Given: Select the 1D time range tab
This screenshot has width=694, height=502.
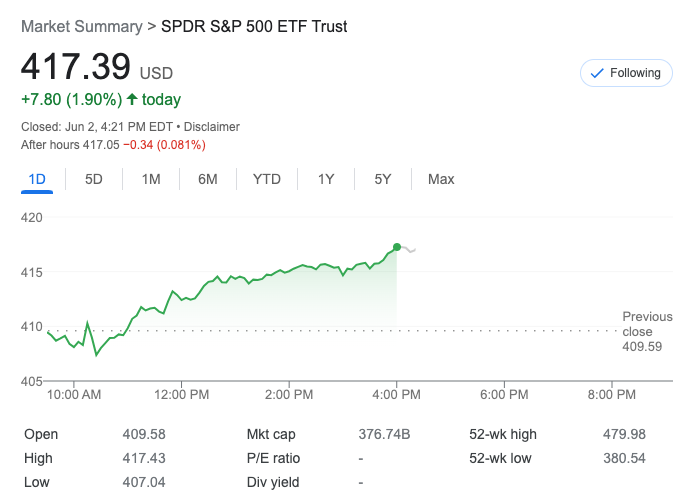Looking at the screenshot, I should click(x=37, y=179).
